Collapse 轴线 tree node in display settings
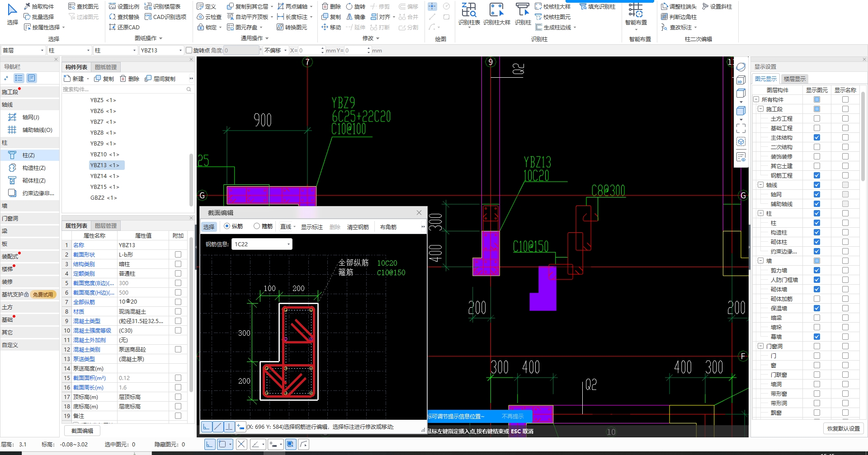The image size is (868, 455). click(x=761, y=185)
